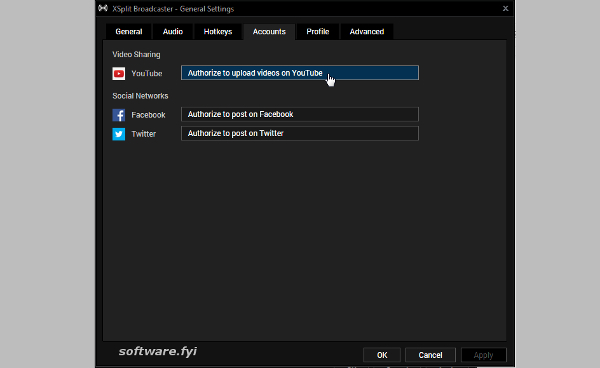Switch to the Advanced tab
The height and width of the screenshot is (368, 600).
[367, 32]
